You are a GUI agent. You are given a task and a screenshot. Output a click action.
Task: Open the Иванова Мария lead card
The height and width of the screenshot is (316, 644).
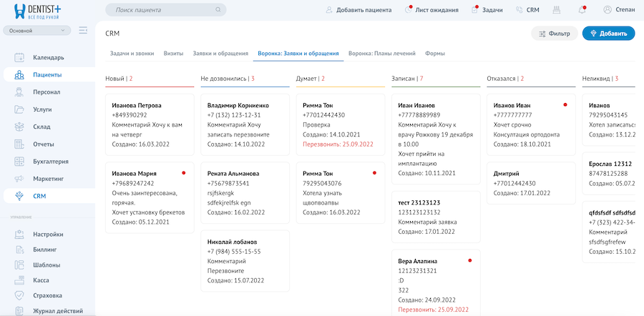click(x=149, y=197)
